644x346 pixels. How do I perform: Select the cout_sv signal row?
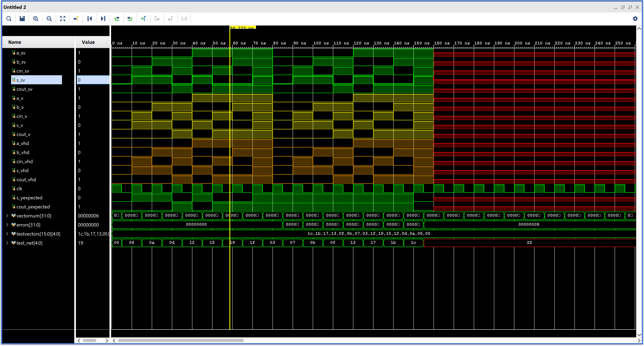(25, 89)
